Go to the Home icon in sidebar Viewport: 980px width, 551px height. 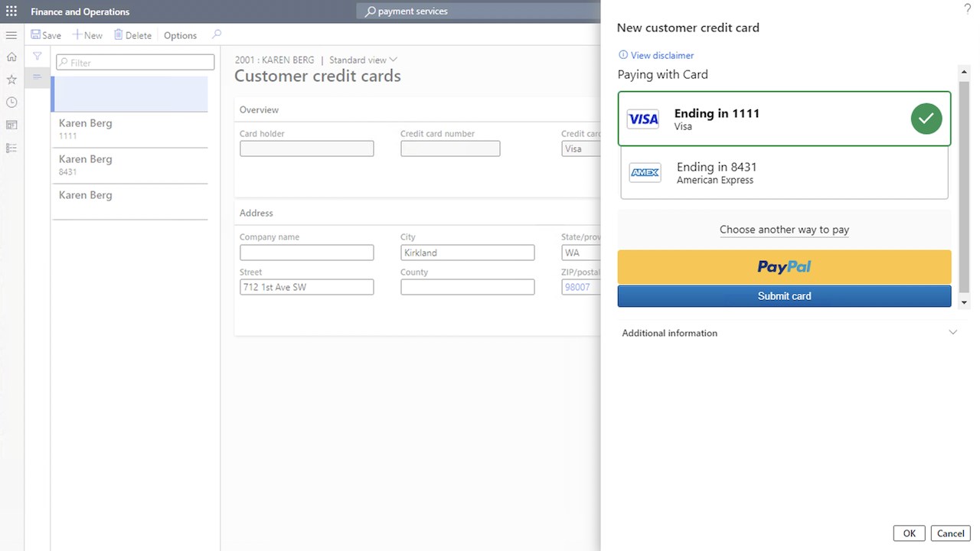click(11, 57)
